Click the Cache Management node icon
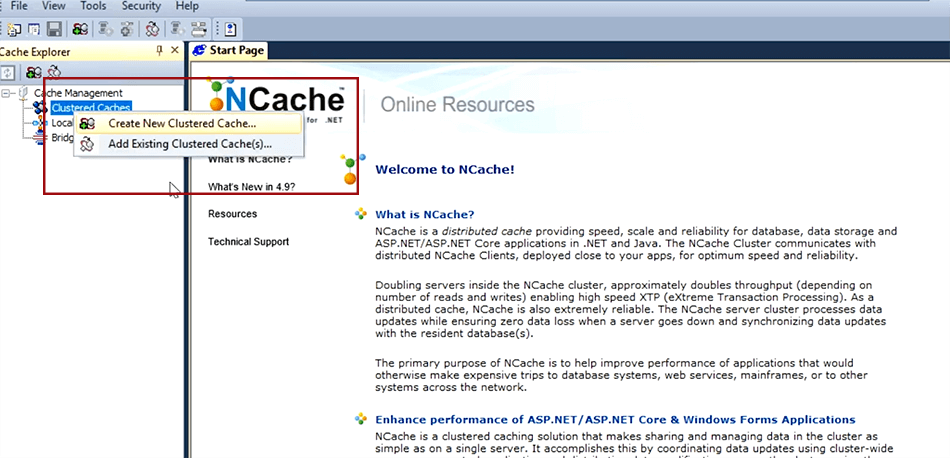 click(24, 93)
